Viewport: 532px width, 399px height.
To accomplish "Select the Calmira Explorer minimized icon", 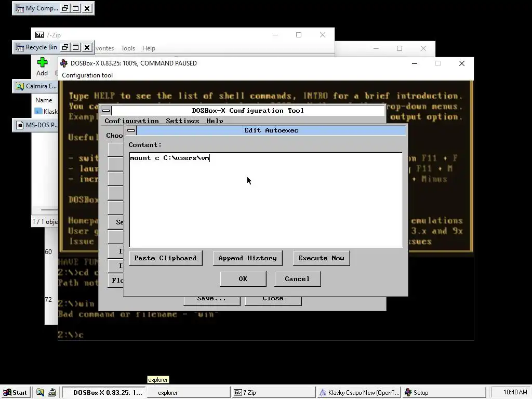I will 35,86.
